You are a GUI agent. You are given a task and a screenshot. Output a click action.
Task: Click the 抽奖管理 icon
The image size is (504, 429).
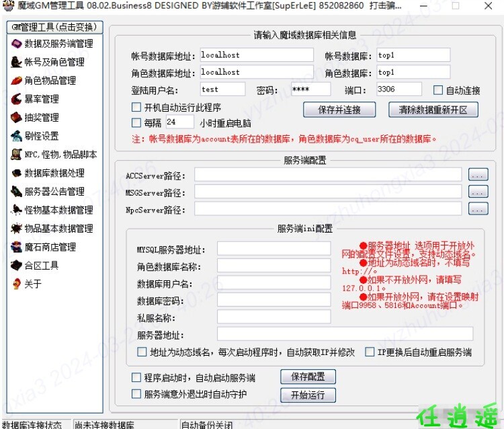pos(16,118)
